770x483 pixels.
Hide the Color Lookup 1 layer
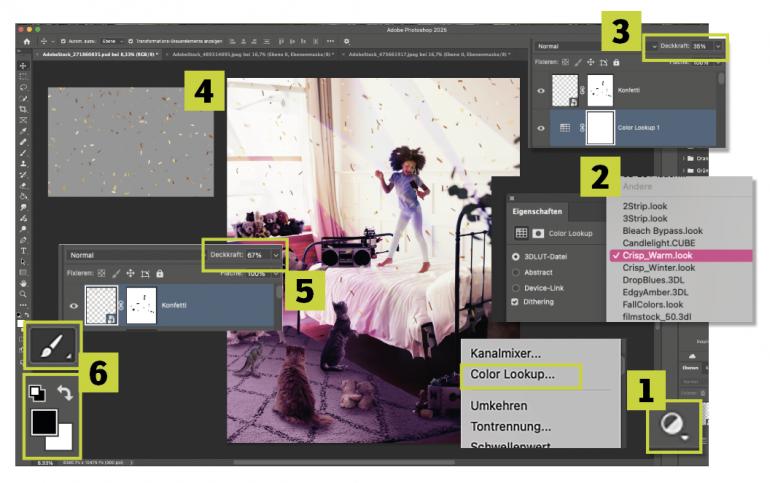(541, 128)
